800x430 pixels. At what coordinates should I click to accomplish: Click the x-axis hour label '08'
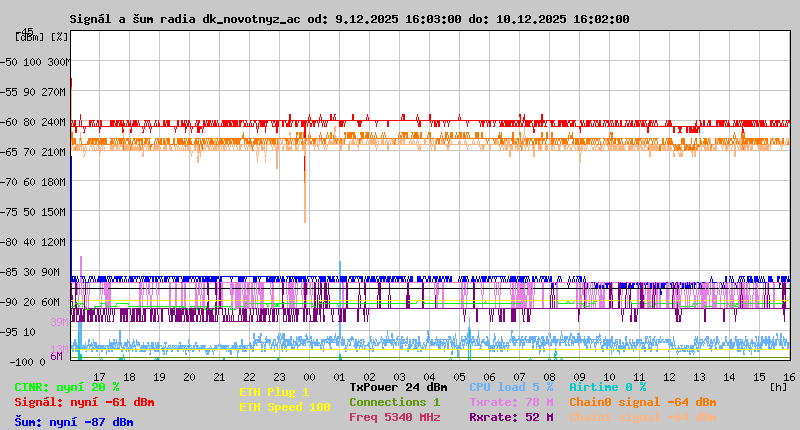(549, 377)
